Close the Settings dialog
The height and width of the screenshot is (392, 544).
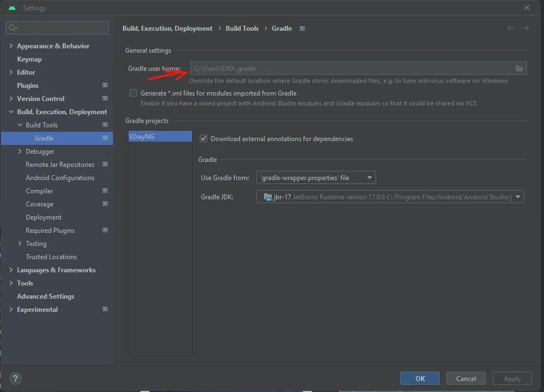tap(526, 8)
